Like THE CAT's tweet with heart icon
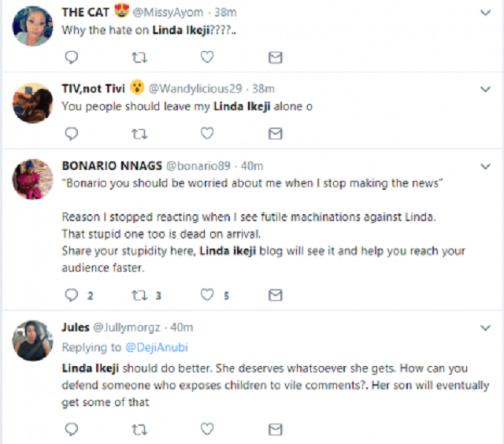The image size is (504, 444). tap(206, 57)
